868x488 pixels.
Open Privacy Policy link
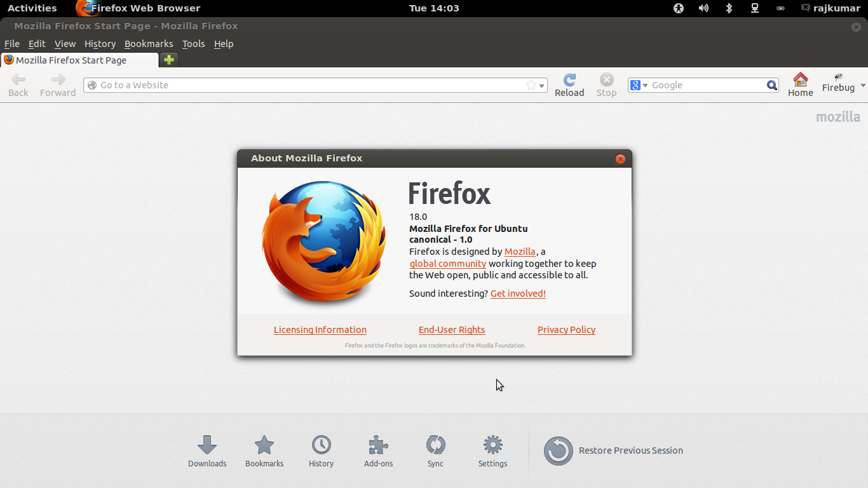pyautogui.click(x=566, y=329)
